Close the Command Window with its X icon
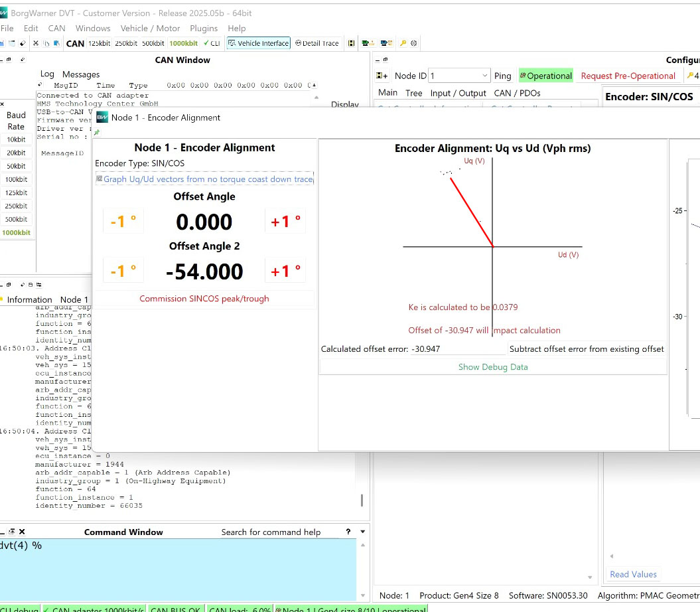Viewport: 700px width, 612px height. 22,532
